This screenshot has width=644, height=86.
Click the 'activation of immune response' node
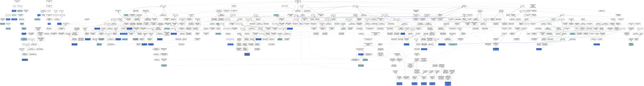pyautogui.click(x=361, y=34)
